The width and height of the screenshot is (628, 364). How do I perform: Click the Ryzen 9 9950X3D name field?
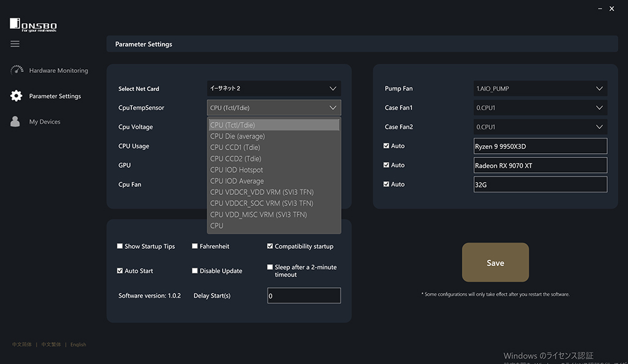(x=540, y=146)
